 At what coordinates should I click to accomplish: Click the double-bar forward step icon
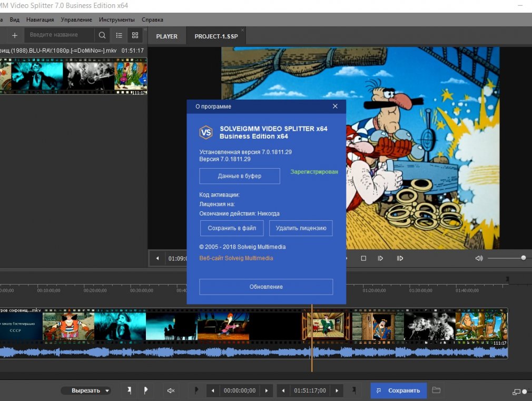click(x=400, y=258)
